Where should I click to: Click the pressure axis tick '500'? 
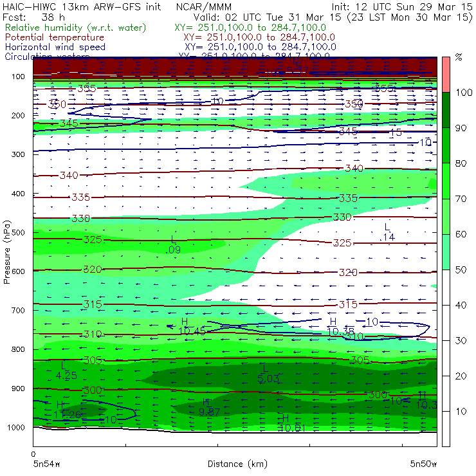coord(18,232)
